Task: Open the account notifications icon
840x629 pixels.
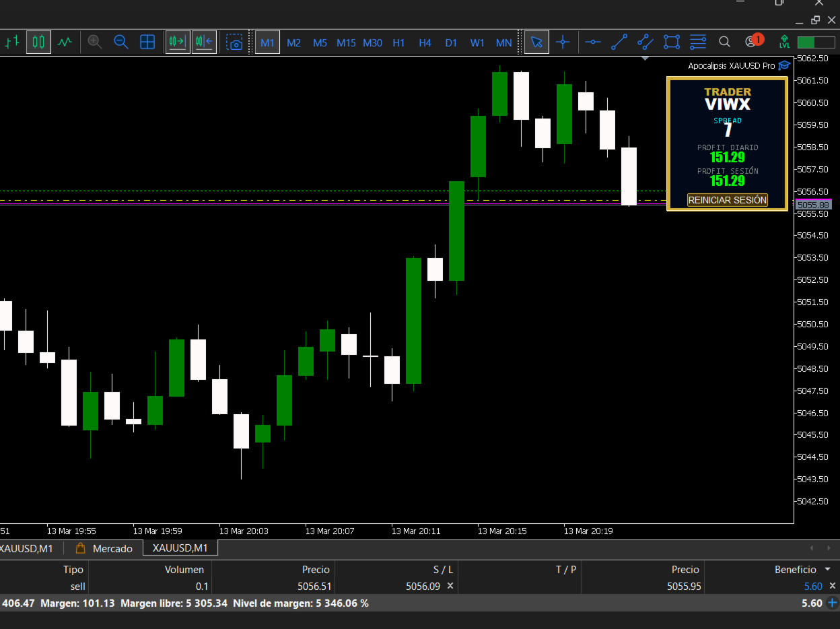Action: pos(753,42)
